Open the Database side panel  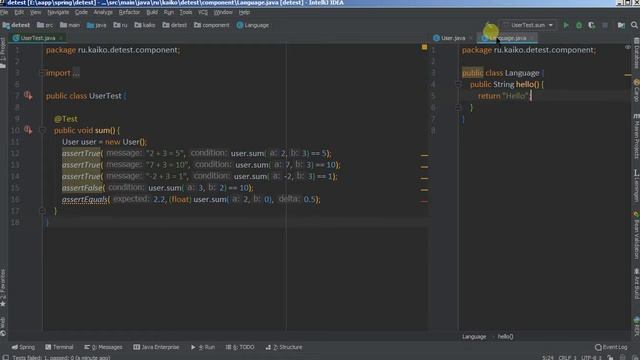click(636, 53)
